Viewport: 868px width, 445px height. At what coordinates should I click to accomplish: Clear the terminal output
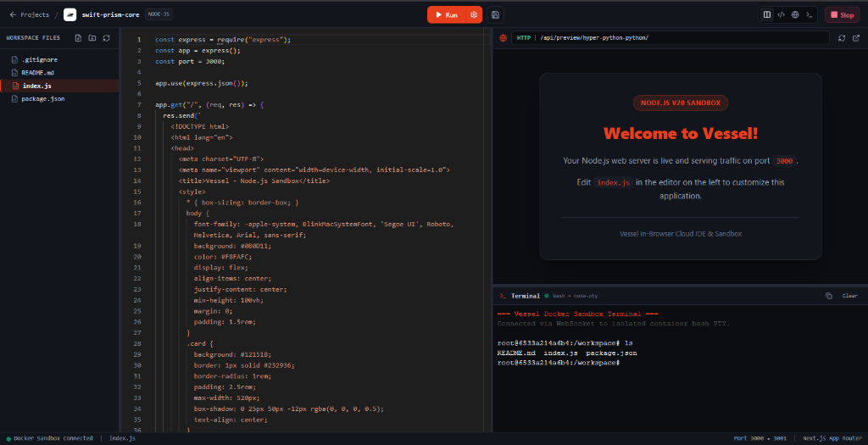point(849,296)
